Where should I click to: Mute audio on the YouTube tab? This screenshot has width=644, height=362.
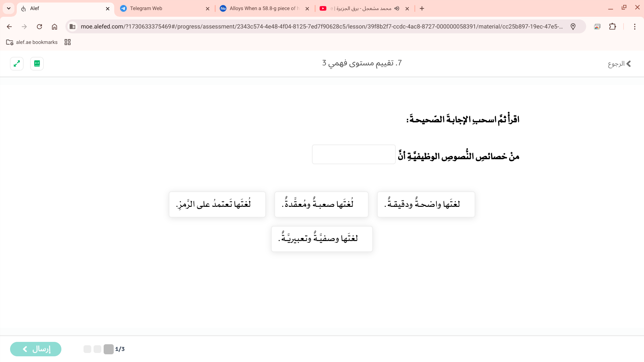[x=397, y=8]
